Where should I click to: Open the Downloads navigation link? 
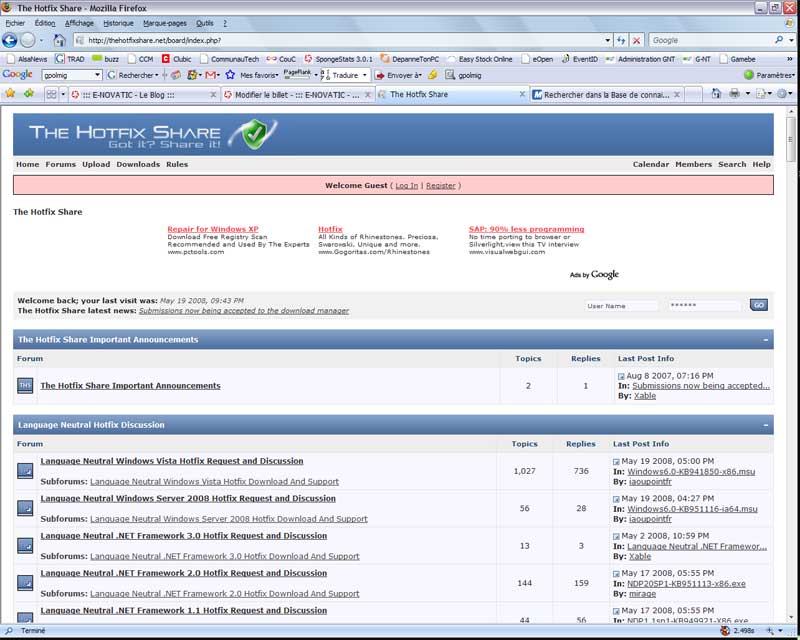pos(138,164)
